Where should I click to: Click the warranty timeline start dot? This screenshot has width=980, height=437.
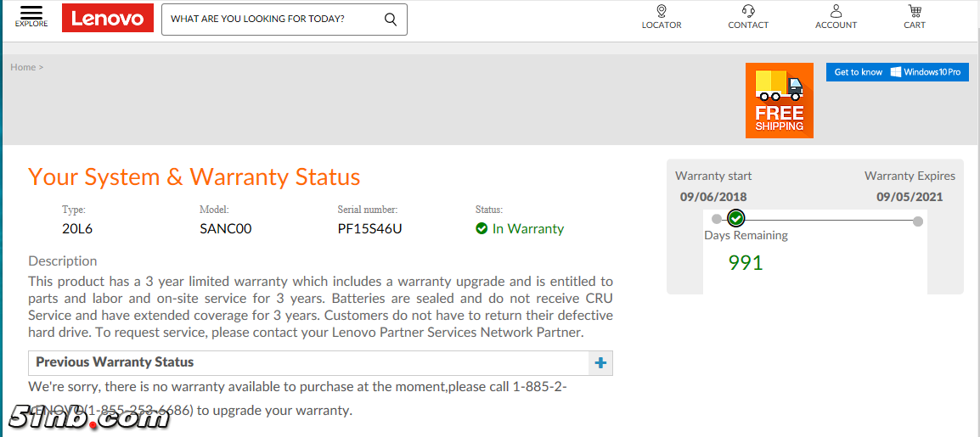click(717, 219)
